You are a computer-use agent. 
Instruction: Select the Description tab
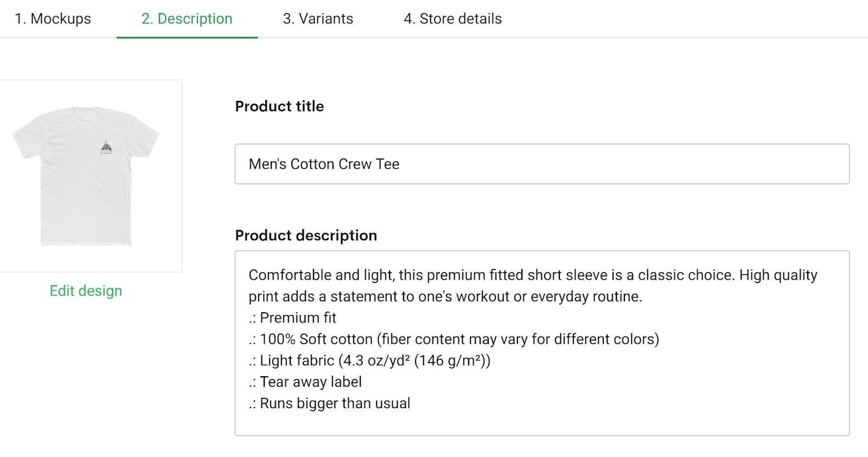coord(187,18)
